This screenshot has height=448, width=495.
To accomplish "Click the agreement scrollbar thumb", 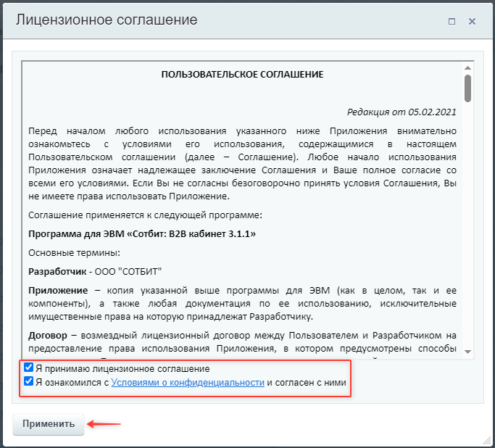I will [x=468, y=88].
